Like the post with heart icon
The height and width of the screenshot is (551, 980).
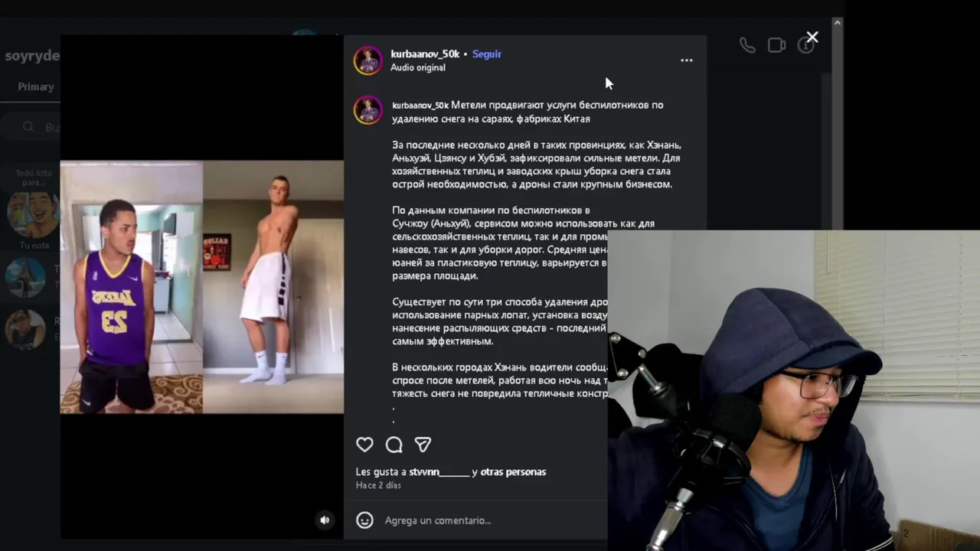coord(364,445)
